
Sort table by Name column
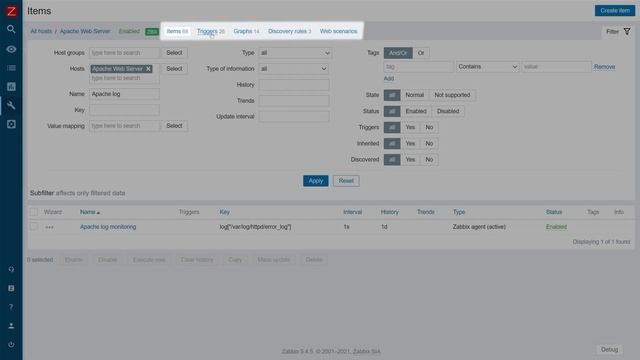tap(90, 212)
